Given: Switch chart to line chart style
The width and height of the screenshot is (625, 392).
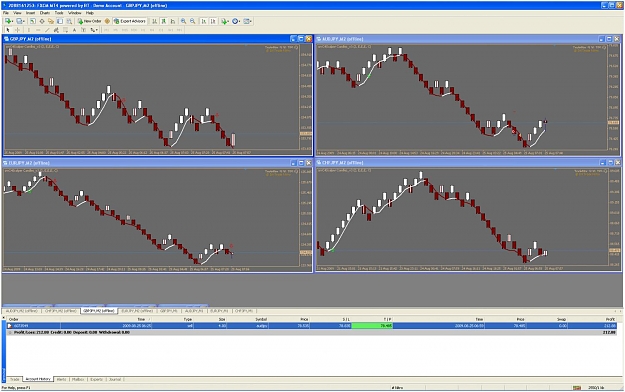Looking at the screenshot, I should pos(173,21).
